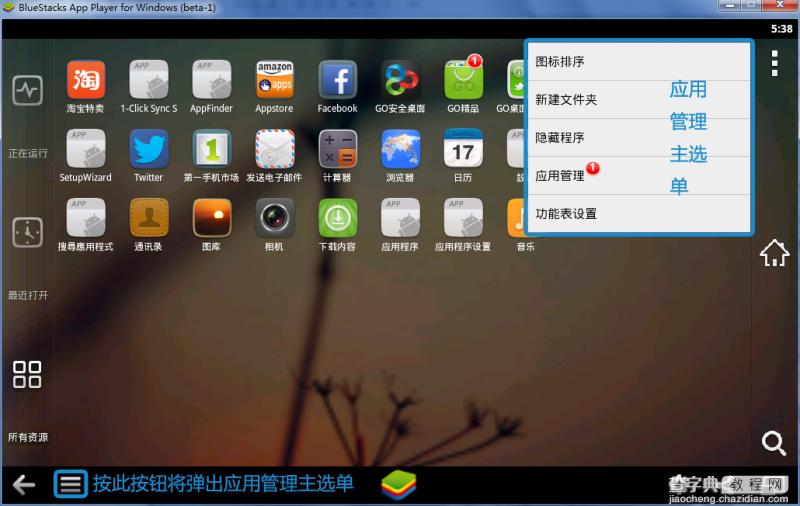
Task: Open the Twitter app
Action: tap(148, 149)
